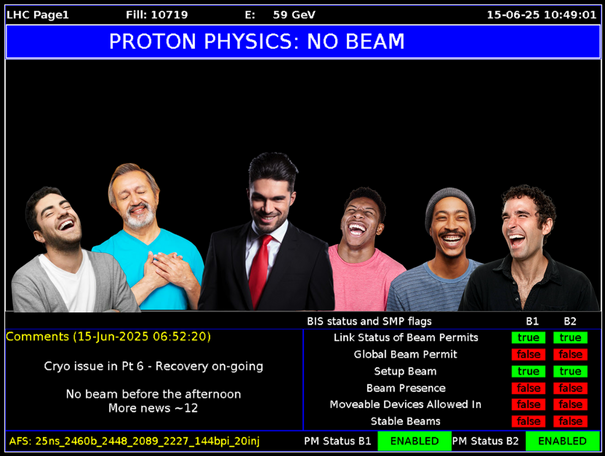Click the Cryo issue in Pt 6 comment
This screenshot has width=605, height=456.
coord(153,366)
